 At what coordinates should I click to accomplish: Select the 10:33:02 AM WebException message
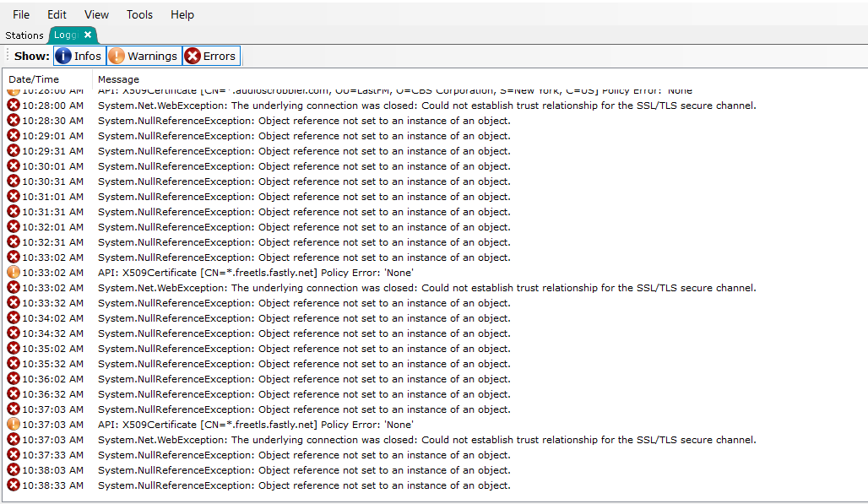point(426,288)
